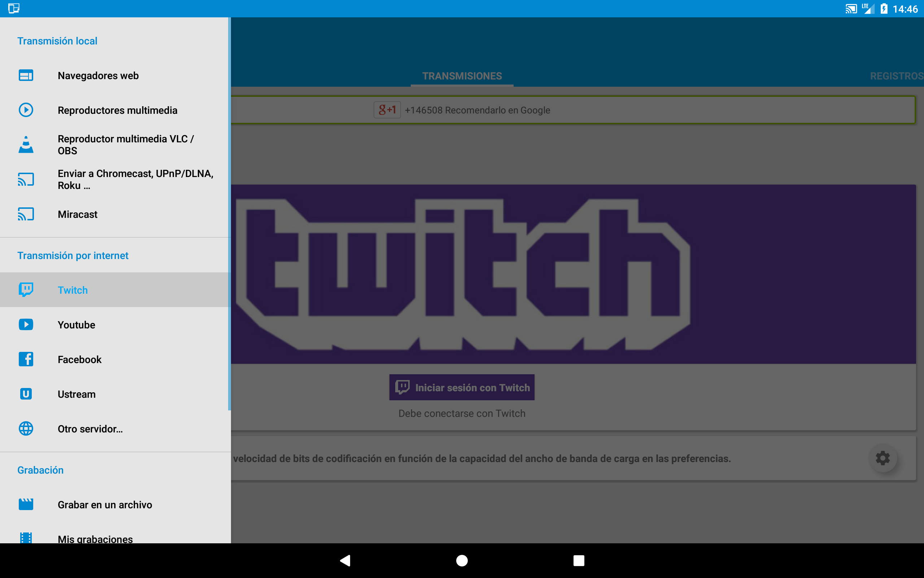Image resolution: width=924 pixels, height=578 pixels.
Task: Switch to the TRANSMISIONES tab
Action: tap(462, 76)
